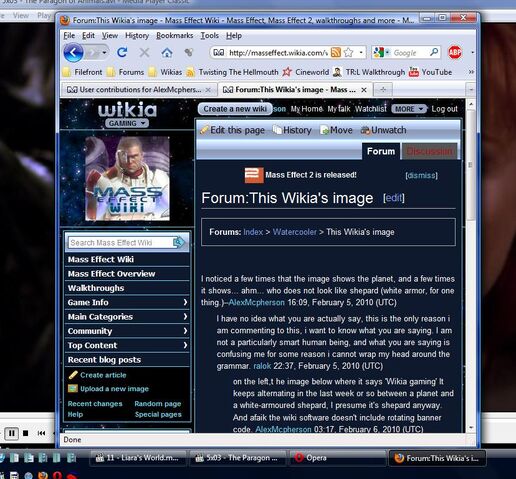Open the Edit menu in Firefox
Screen dimensions: 516x479
(88, 36)
